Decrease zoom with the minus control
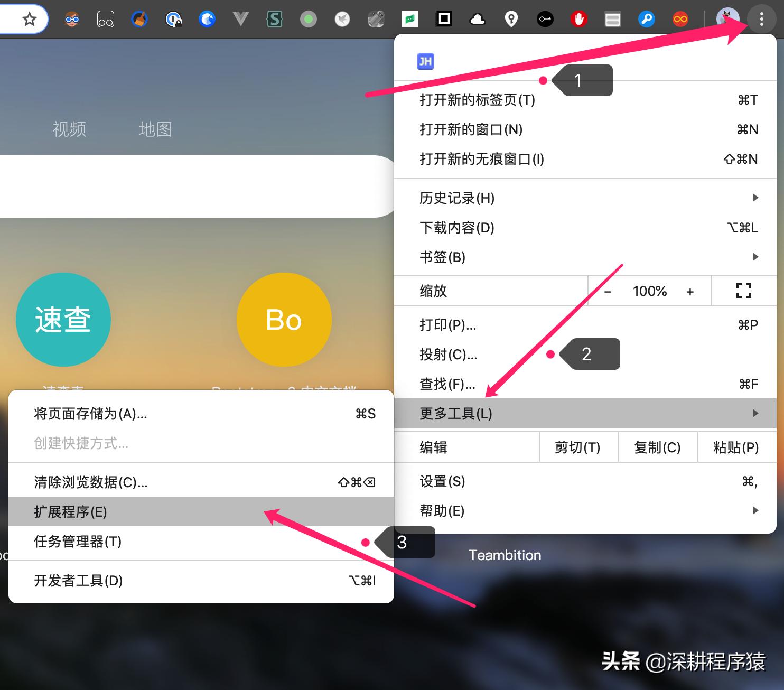Image resolution: width=784 pixels, height=690 pixels. 608,291
